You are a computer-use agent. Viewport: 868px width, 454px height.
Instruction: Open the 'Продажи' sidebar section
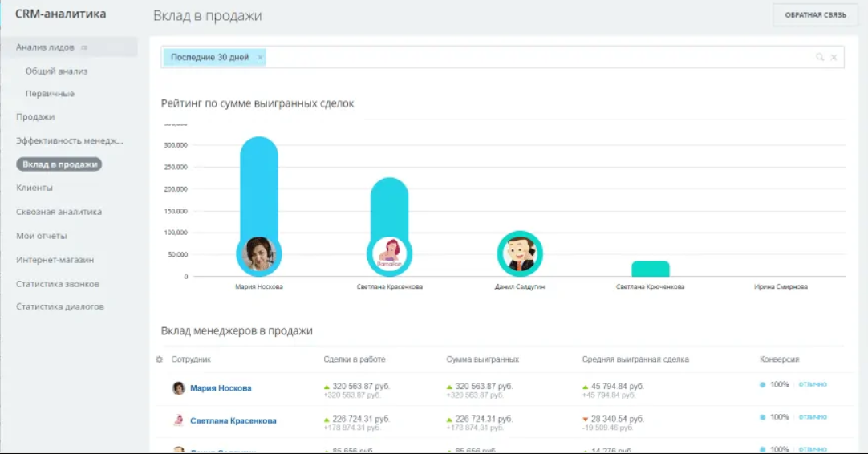(35, 117)
